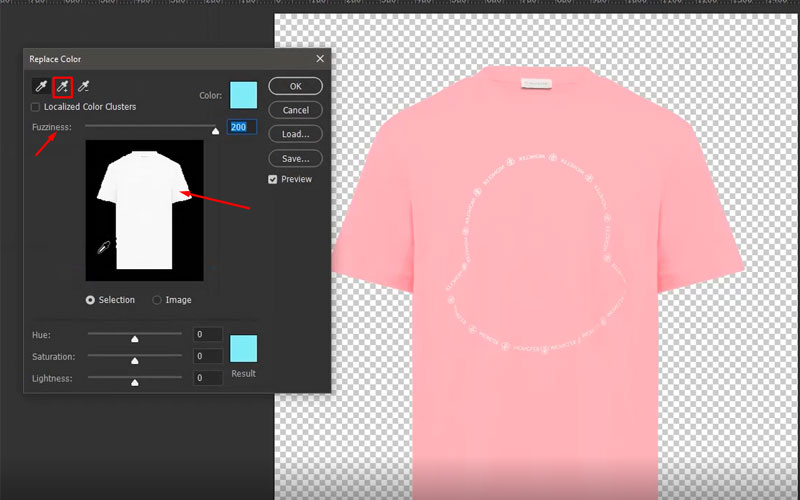Screen dimensions: 800x500
Task: Toggle the Preview checkbox
Action: click(x=273, y=179)
